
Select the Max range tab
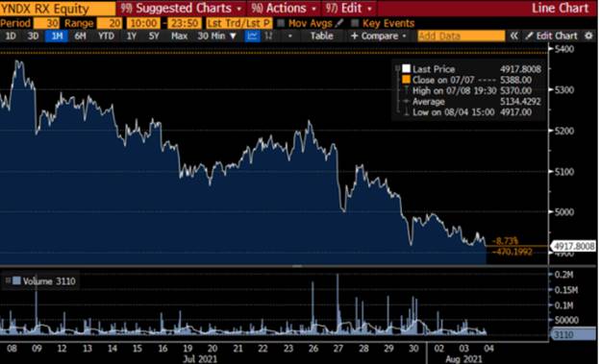179,36
